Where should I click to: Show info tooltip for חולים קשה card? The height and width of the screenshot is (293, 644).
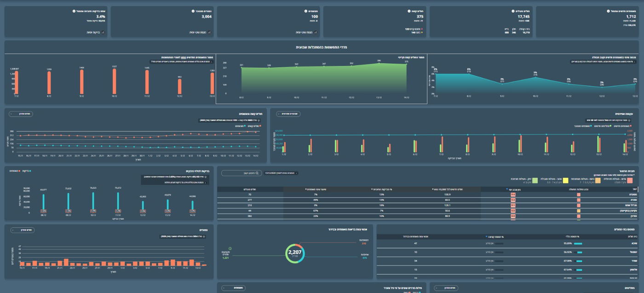point(409,11)
